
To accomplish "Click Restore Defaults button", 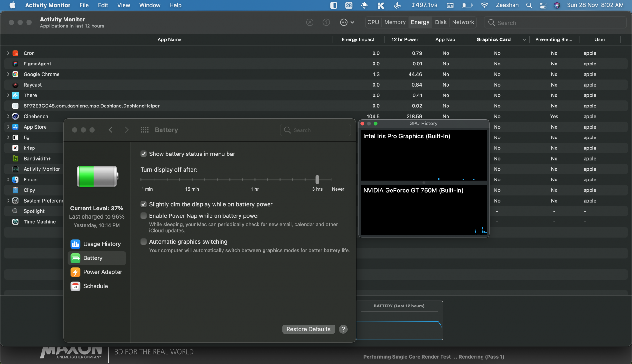I will [x=308, y=329].
